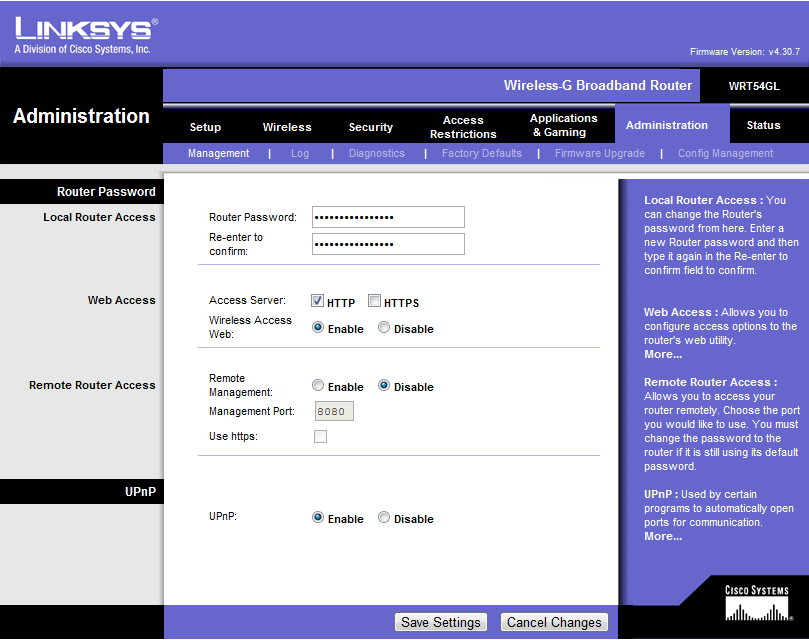The image size is (809, 640).
Task: Open Applications & Gaming tab
Action: click(564, 125)
